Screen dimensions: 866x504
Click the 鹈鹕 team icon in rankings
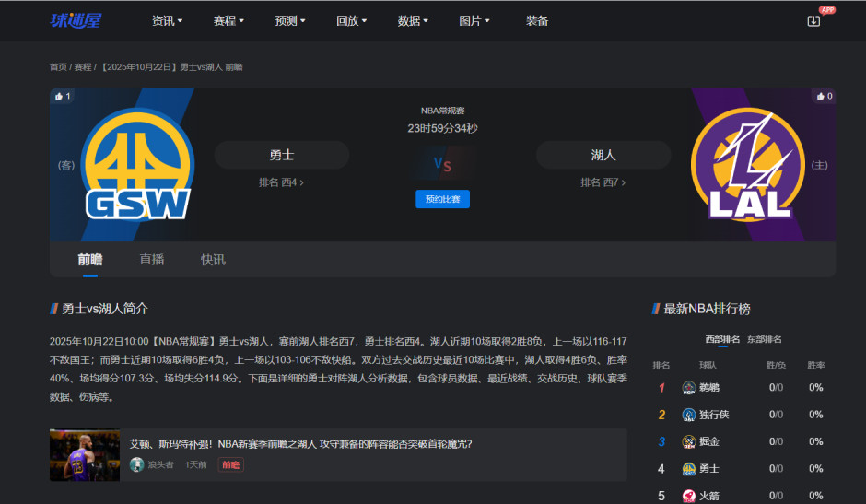tap(688, 388)
